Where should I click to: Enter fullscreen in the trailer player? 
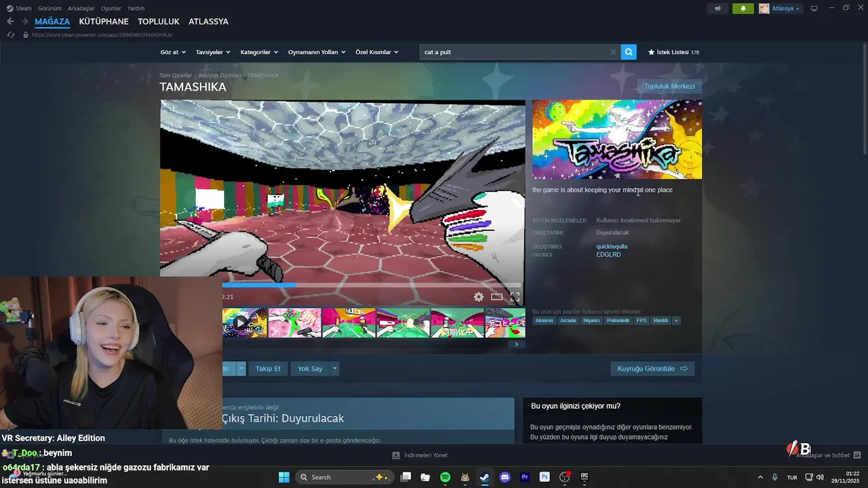pos(515,297)
